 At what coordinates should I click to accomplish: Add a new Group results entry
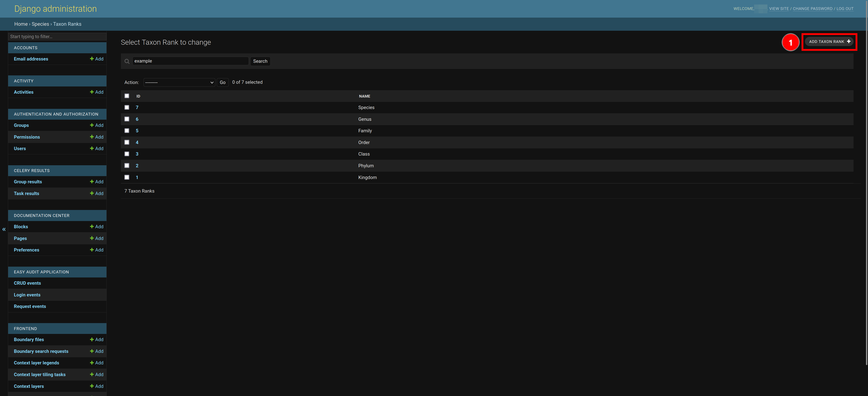click(x=97, y=182)
